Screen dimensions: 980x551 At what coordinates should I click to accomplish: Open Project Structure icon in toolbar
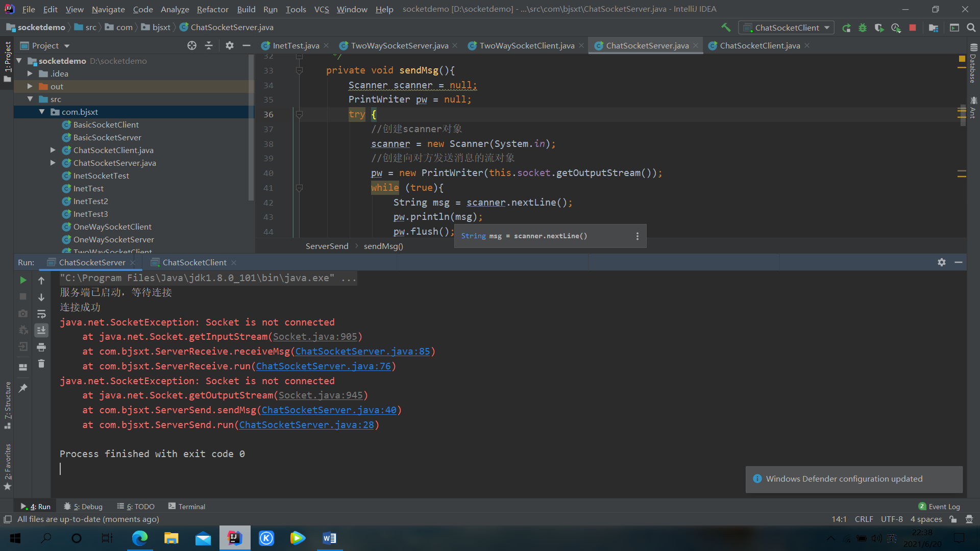pos(934,28)
